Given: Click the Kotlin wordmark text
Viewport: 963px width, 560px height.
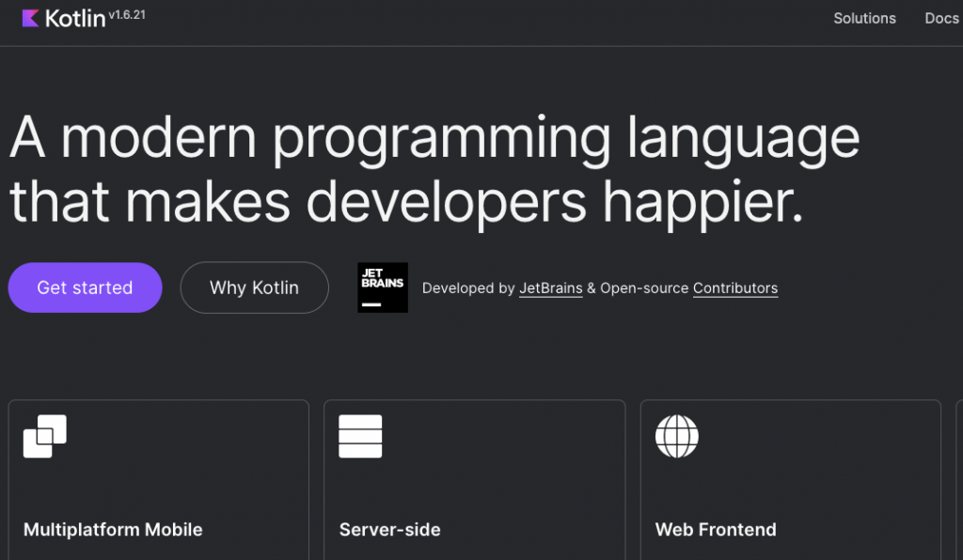Looking at the screenshot, I should (75, 19).
